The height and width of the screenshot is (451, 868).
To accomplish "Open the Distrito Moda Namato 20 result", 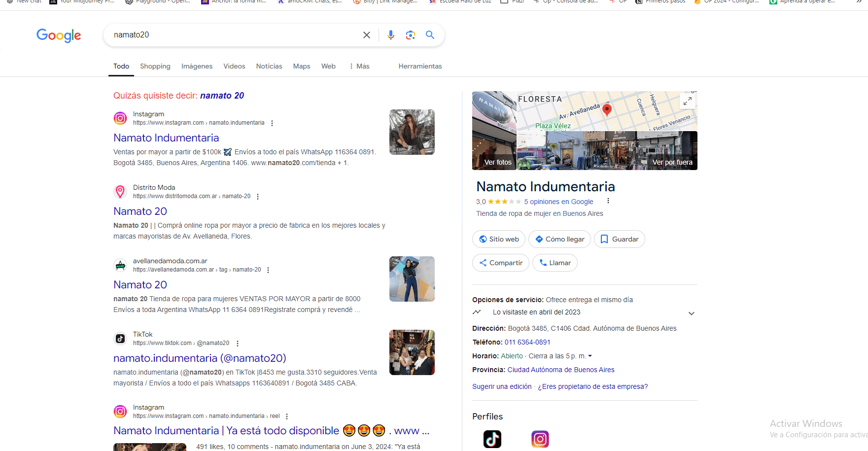I will coord(140,211).
